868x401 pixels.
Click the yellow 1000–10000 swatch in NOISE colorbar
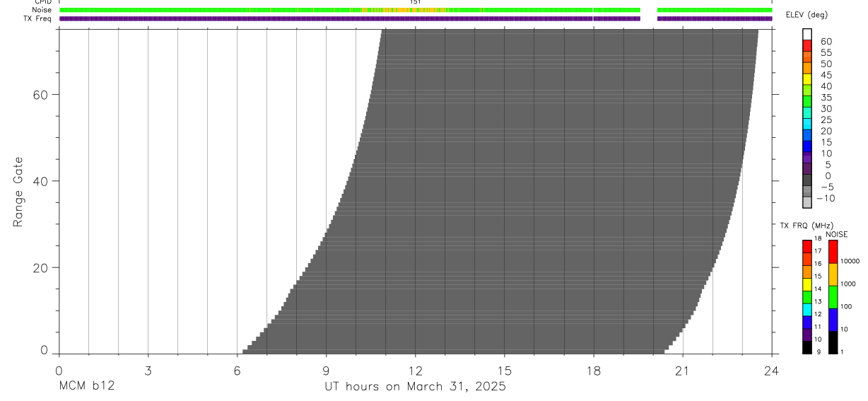pyautogui.click(x=833, y=274)
